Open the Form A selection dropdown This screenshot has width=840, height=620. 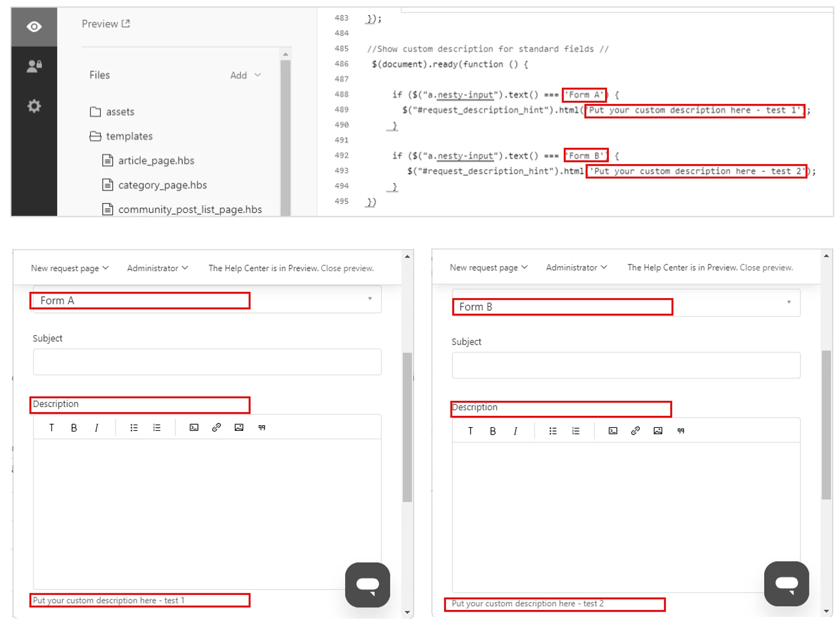coord(207,300)
